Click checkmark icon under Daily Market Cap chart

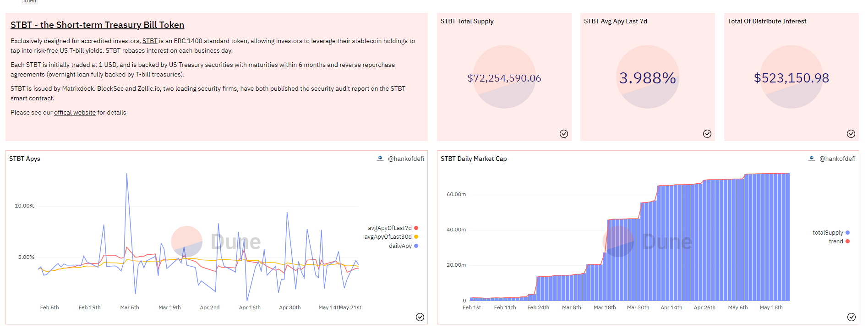tap(852, 317)
